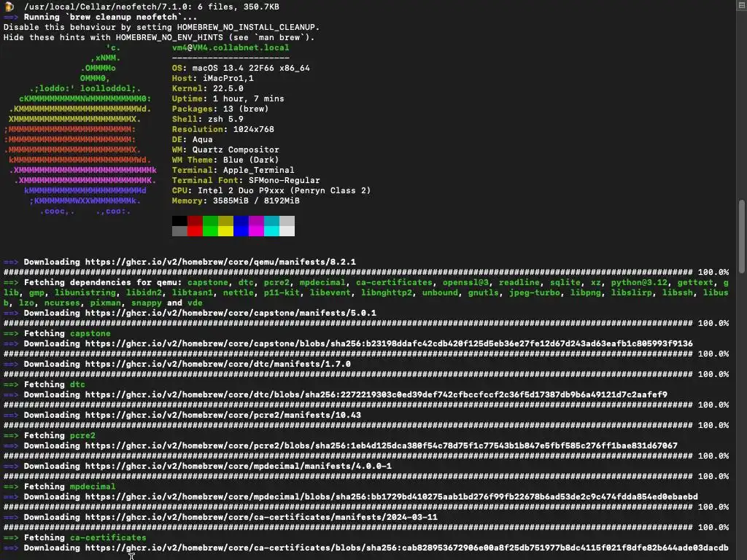
Task: Click the "OS: macOS 13.4 22F66 x86_64" line
Action: tap(241, 68)
